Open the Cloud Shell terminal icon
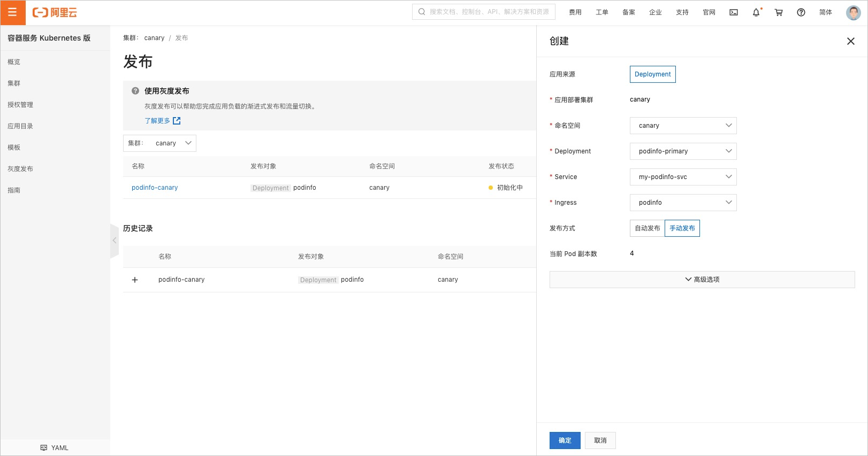 pyautogui.click(x=734, y=12)
